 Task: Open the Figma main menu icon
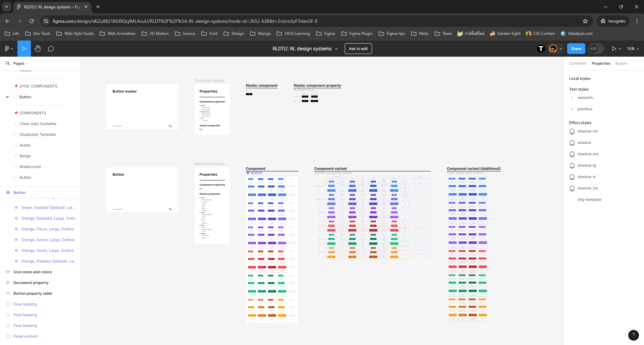click(x=9, y=49)
